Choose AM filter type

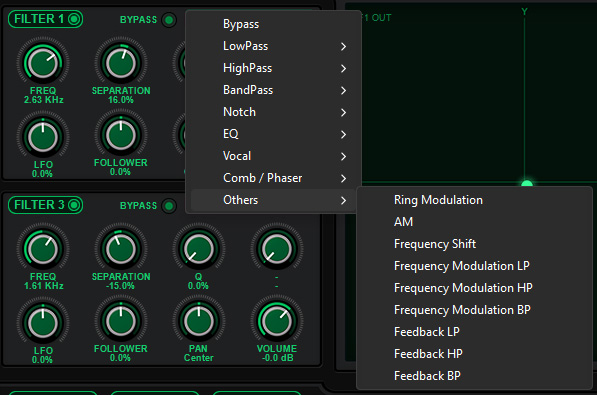click(x=474, y=222)
